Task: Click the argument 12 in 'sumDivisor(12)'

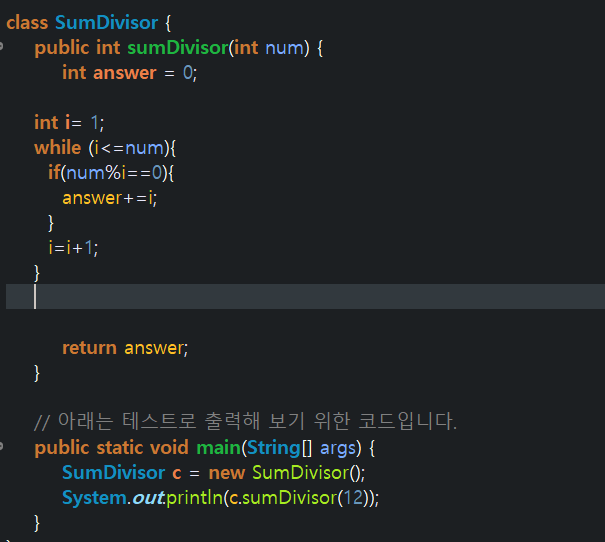Action: (353, 498)
